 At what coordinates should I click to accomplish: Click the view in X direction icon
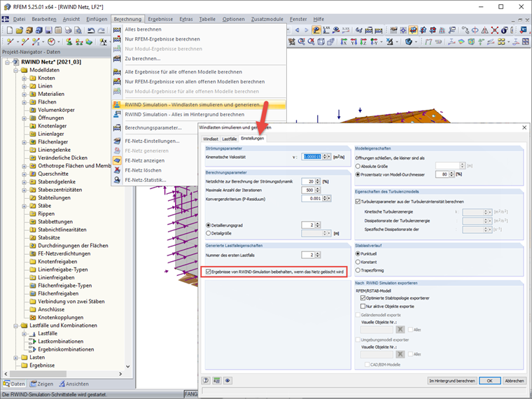(344, 42)
